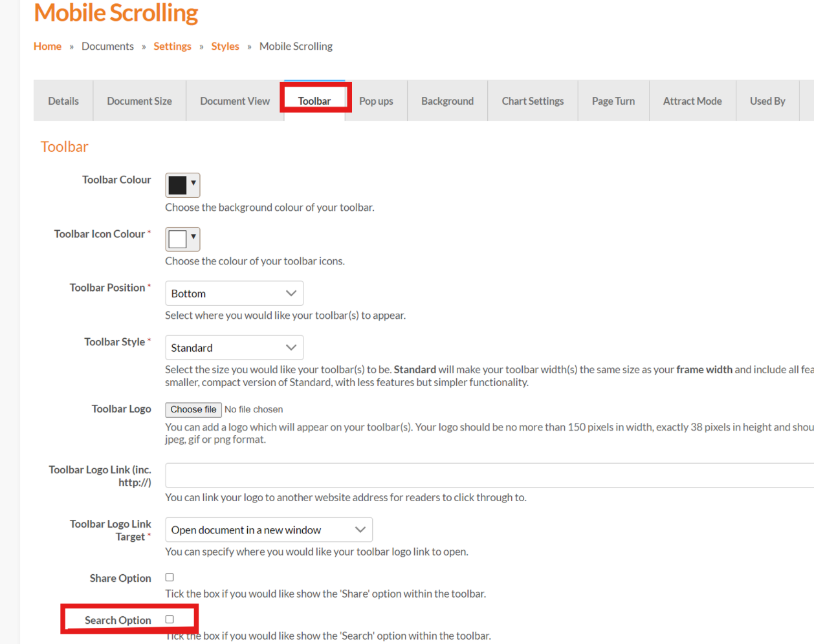
Task: Switch to the Details tab
Action: (x=63, y=102)
